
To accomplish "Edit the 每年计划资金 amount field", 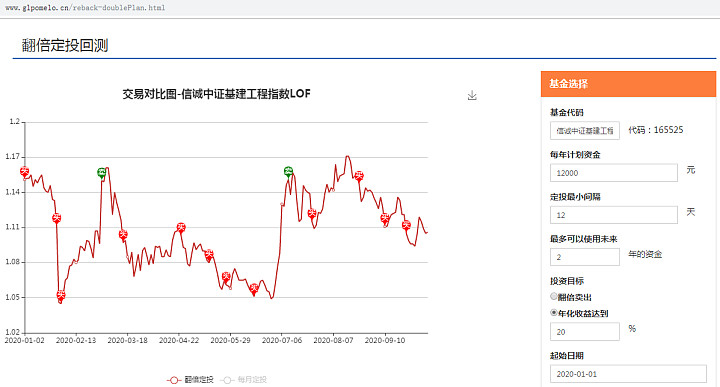I will click(613, 173).
